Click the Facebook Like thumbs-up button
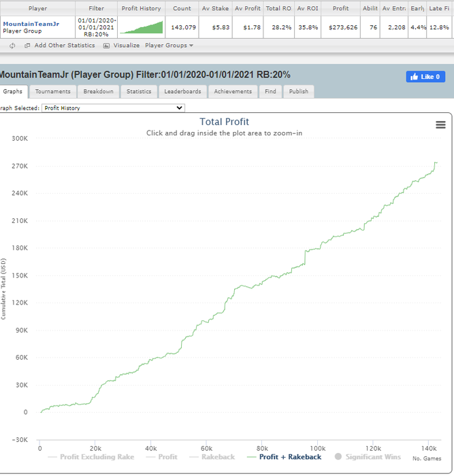Image resolution: width=454 pixels, height=476 pixels. [x=425, y=76]
